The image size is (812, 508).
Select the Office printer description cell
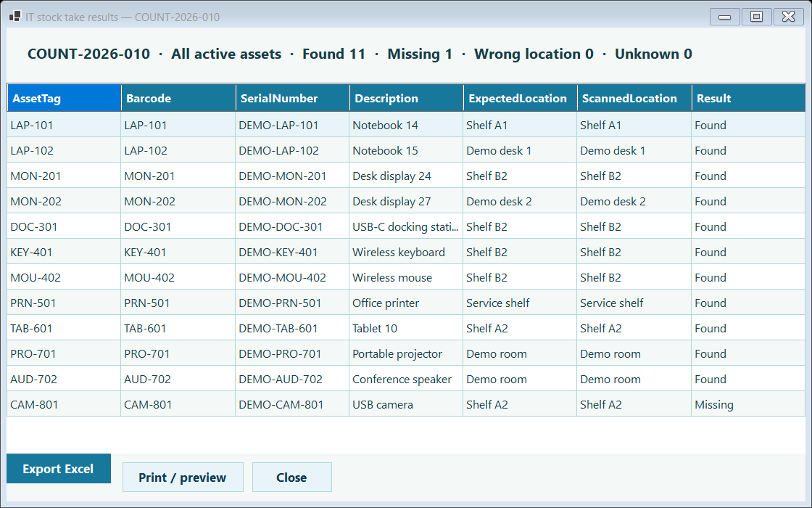tap(406, 303)
